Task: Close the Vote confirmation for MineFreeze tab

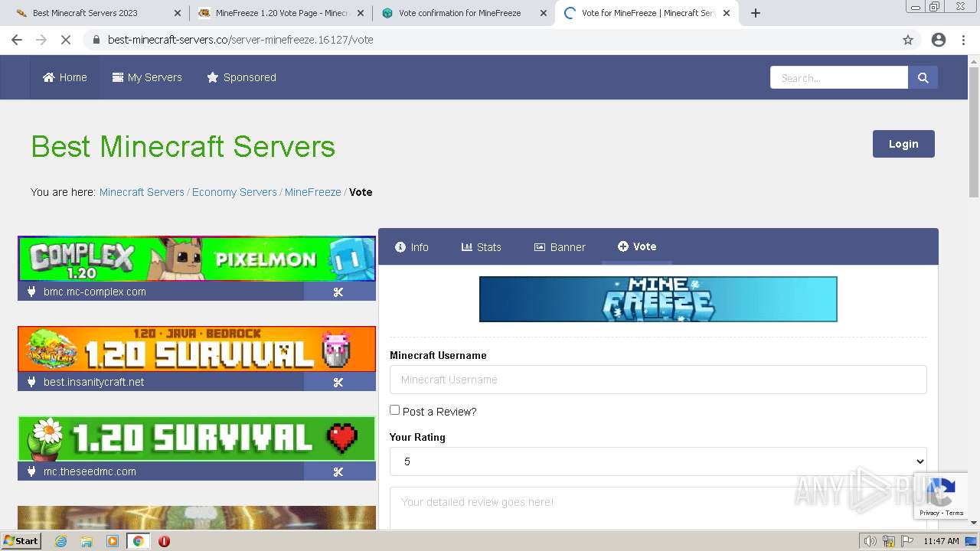Action: tap(544, 13)
